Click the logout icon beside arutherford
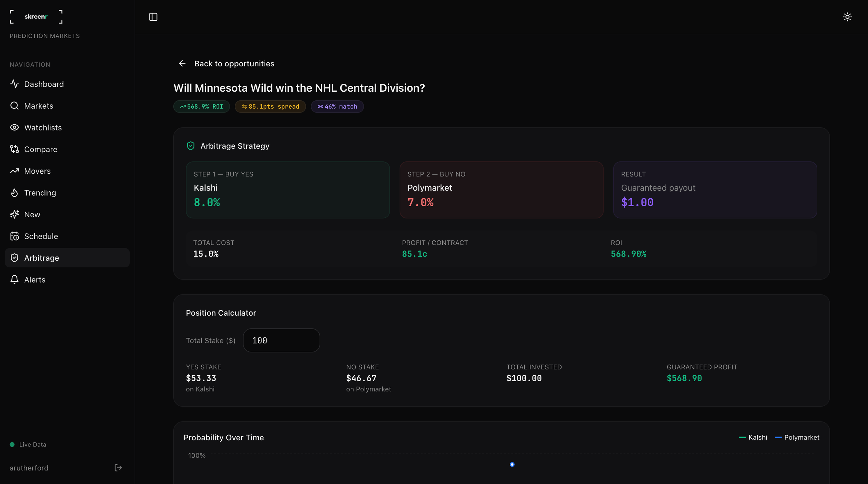868x484 pixels. [x=118, y=468]
